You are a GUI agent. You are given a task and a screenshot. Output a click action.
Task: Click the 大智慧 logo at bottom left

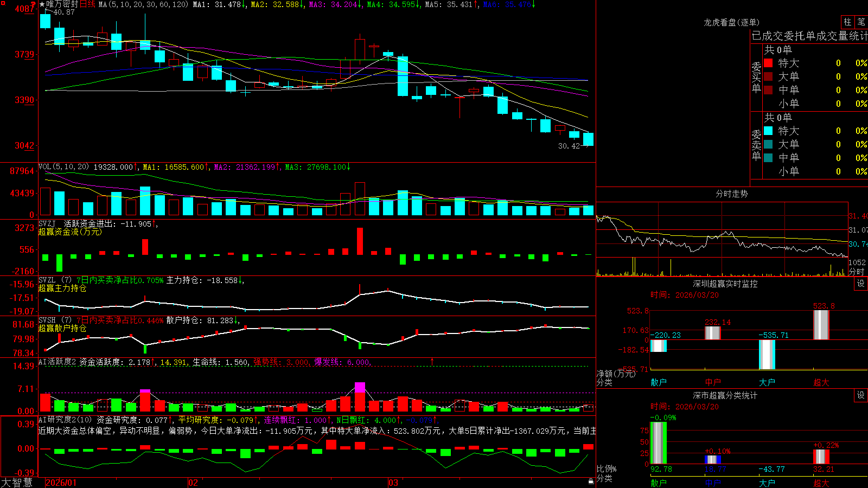[x=17, y=483]
